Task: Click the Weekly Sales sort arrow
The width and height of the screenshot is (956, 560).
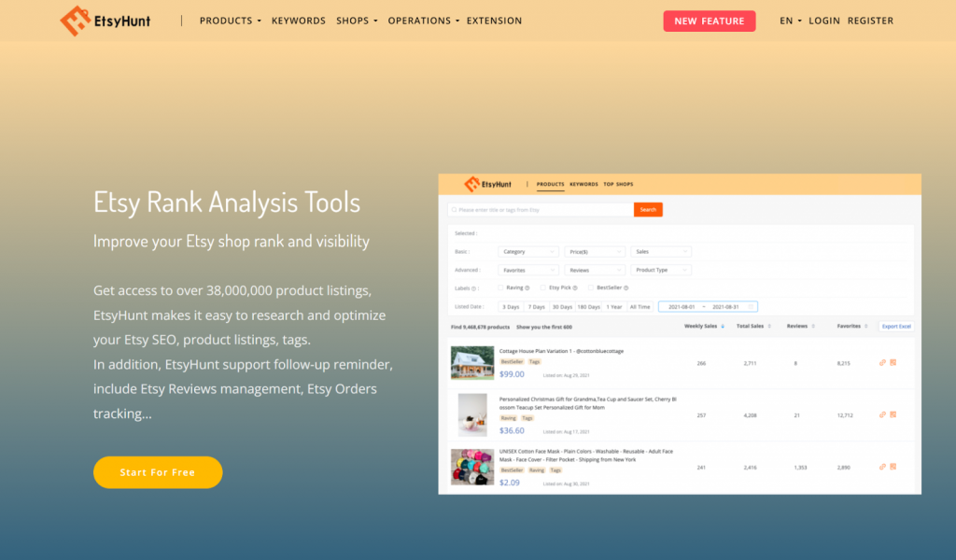Action: (723, 327)
